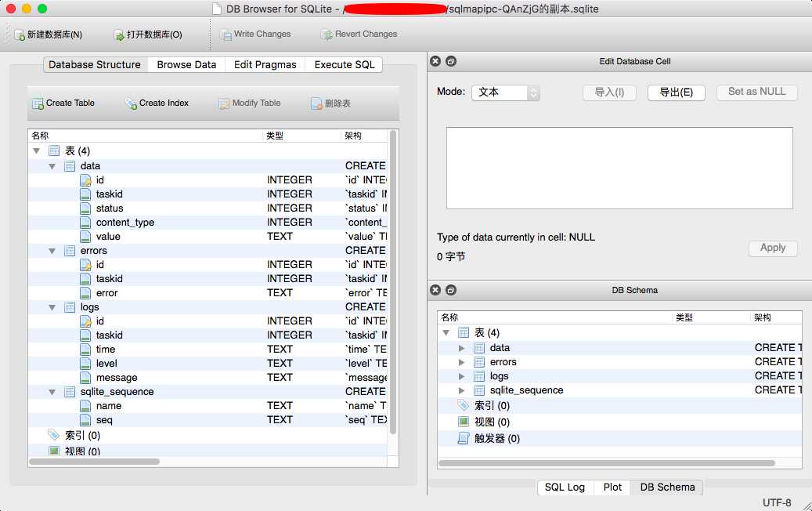
Task: Expand the data table in the DB Schema panel
Action: 461,348
